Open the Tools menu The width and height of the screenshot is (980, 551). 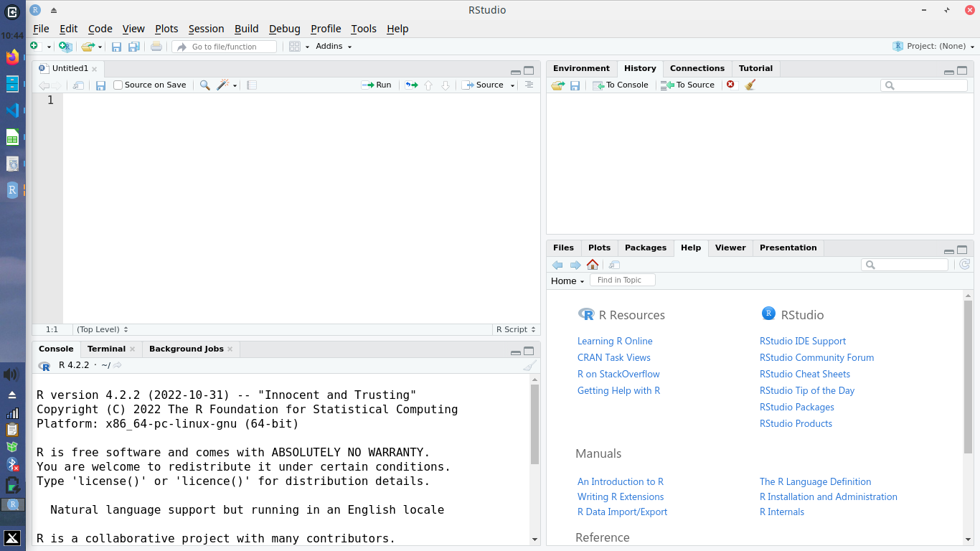click(364, 29)
